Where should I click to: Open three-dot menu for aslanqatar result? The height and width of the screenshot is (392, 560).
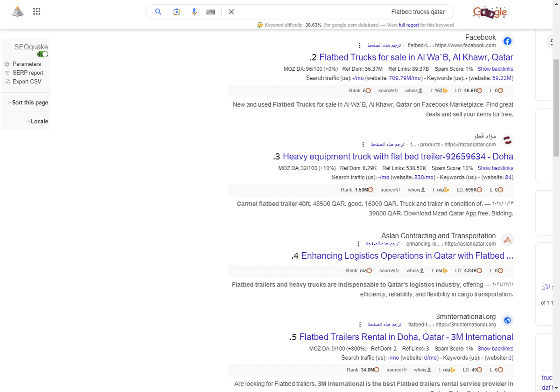[x=358, y=244]
